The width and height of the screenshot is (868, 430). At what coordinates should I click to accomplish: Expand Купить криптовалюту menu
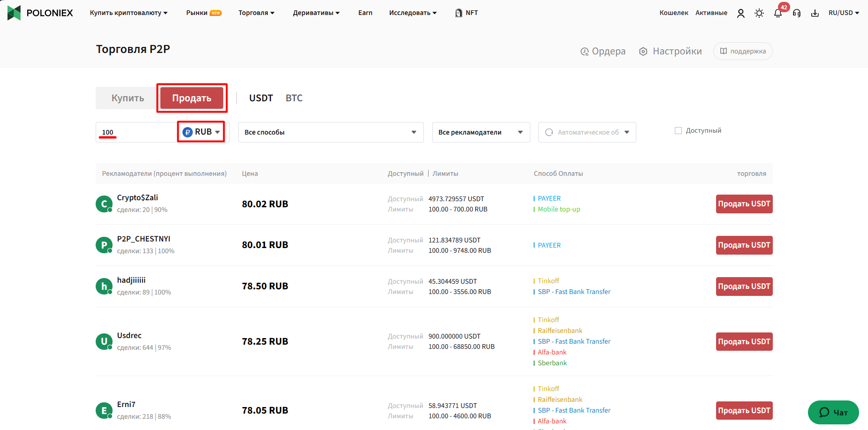[x=128, y=13]
